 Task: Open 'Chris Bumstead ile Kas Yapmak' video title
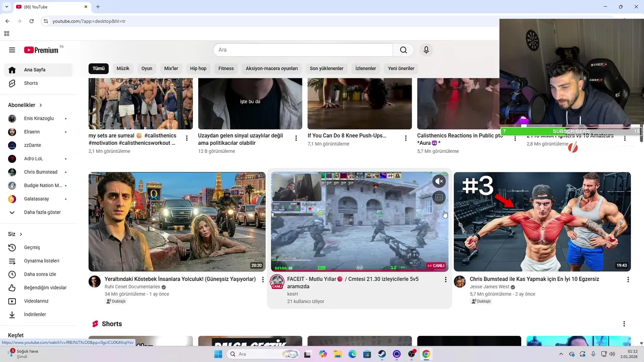pyautogui.click(x=534, y=279)
